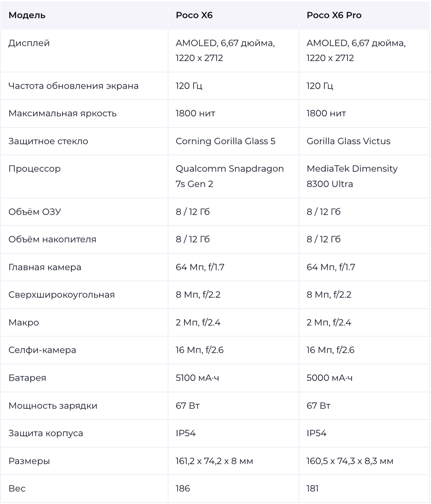The height and width of the screenshot is (504, 431).
Task: Select the Главная камера row label
Action: click(x=45, y=267)
